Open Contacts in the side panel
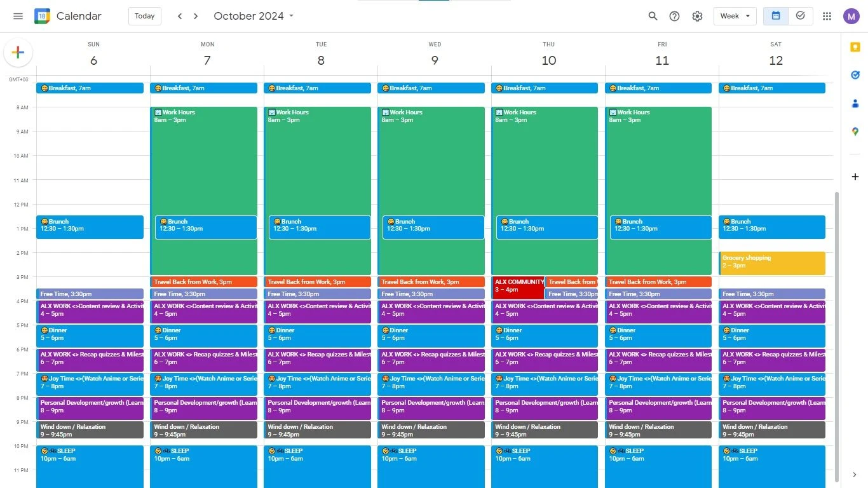This screenshot has width=868, height=488. pyautogui.click(x=855, y=104)
